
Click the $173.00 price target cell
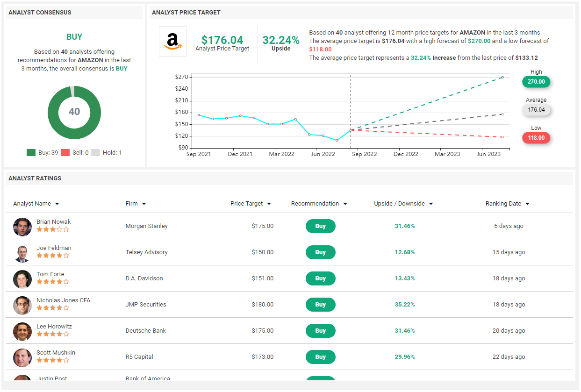263,357
